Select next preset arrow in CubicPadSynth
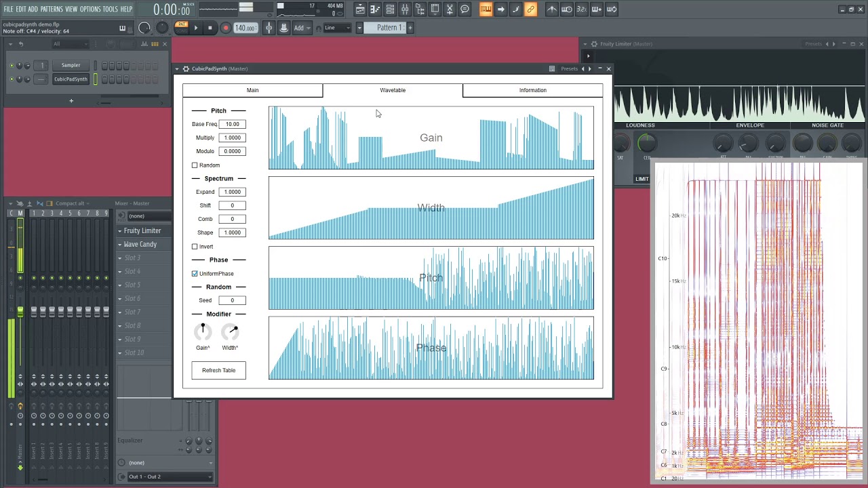This screenshot has height=488, width=868. 589,68
